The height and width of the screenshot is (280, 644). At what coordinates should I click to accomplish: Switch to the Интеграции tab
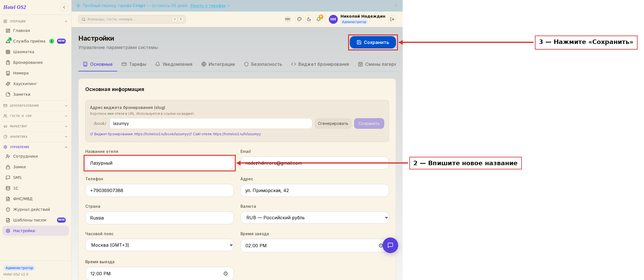[218, 64]
